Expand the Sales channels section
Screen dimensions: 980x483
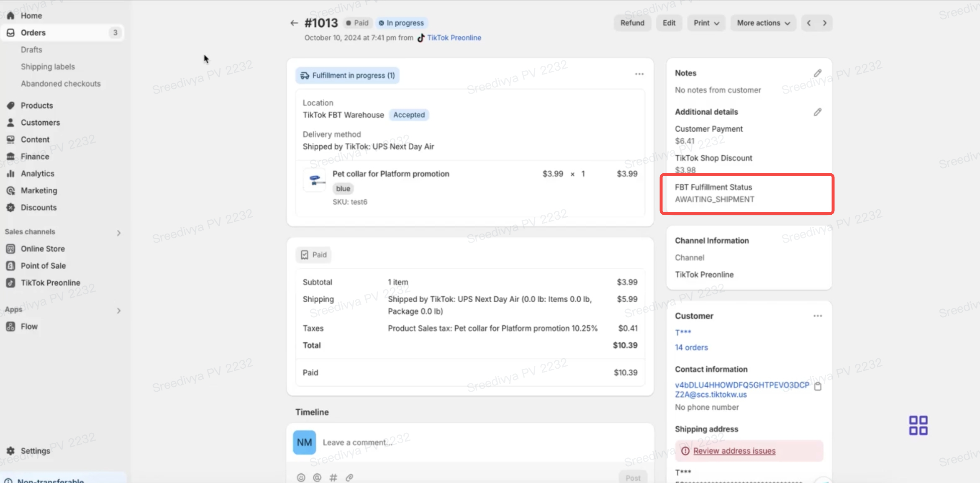tap(118, 233)
